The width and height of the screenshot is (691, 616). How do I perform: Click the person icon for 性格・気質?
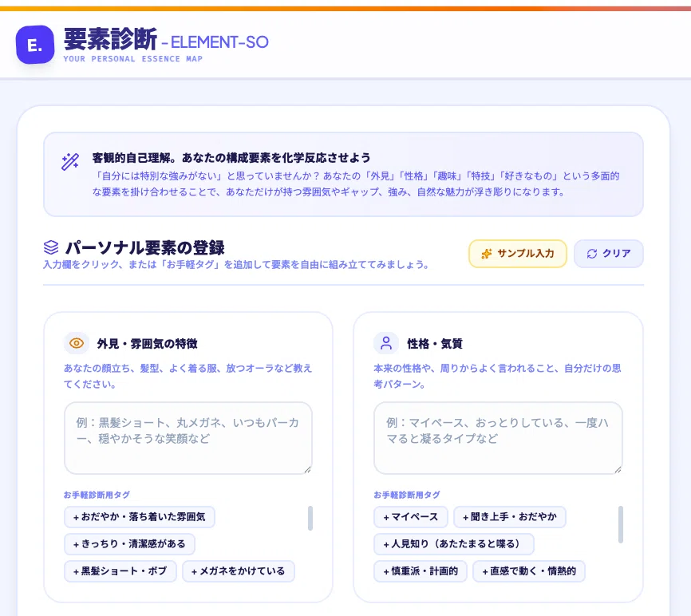386,343
